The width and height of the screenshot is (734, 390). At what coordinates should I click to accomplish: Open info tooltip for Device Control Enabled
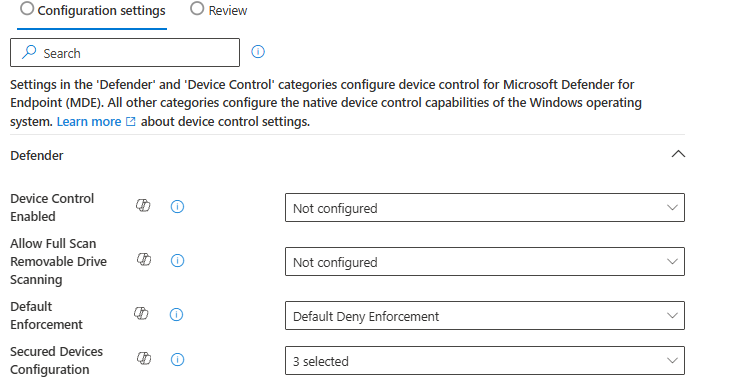(177, 206)
